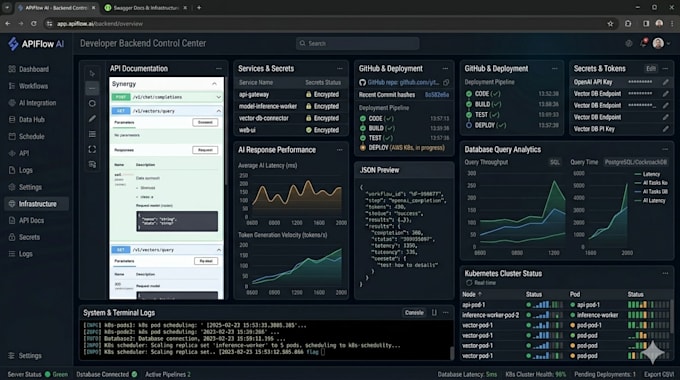Click the api-gateway service row
This screenshot has height=380, width=680.
[290, 95]
